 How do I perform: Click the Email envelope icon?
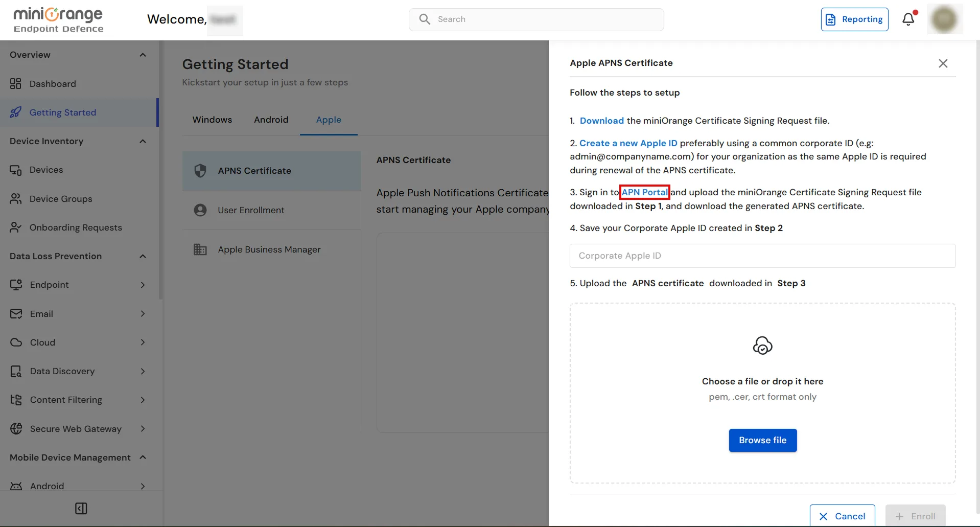point(16,313)
